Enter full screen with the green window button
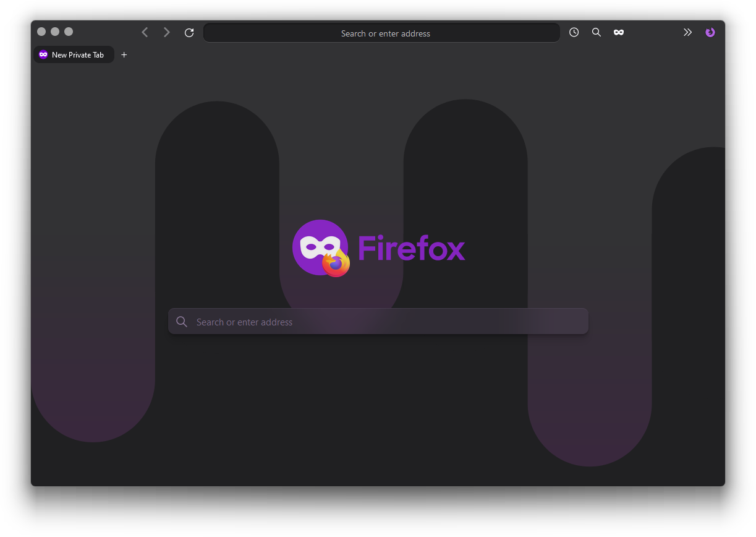 click(69, 31)
